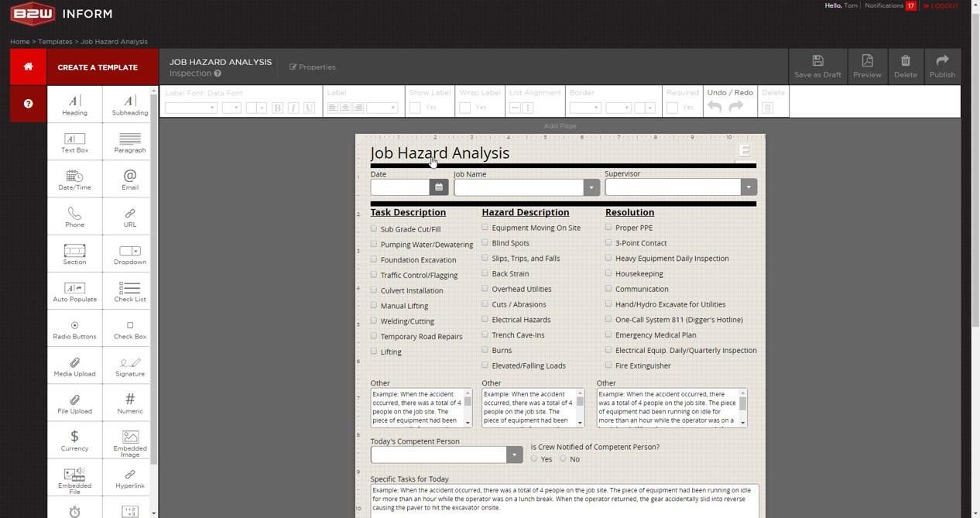The image size is (980, 518).
Task: Add a Radio Buttons field
Action: point(74,329)
